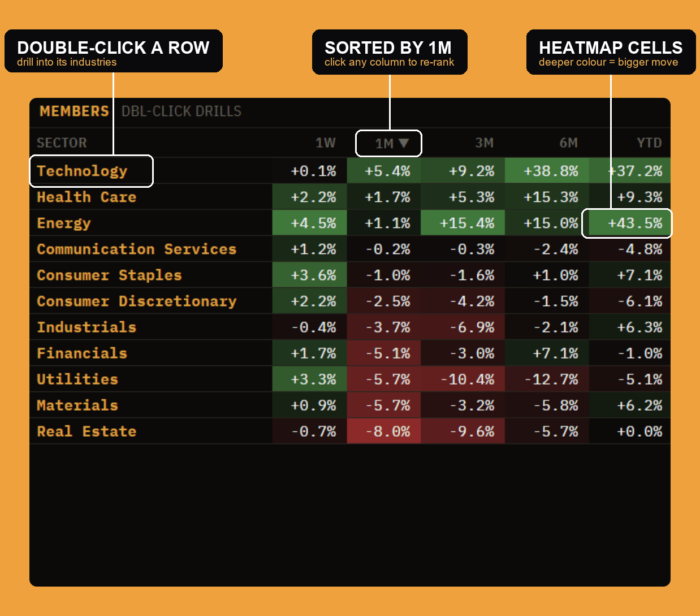Screen dimensions: 700x616
Task: Click Real Estate's 1W cell -0.7%
Action: pyautogui.click(x=310, y=431)
